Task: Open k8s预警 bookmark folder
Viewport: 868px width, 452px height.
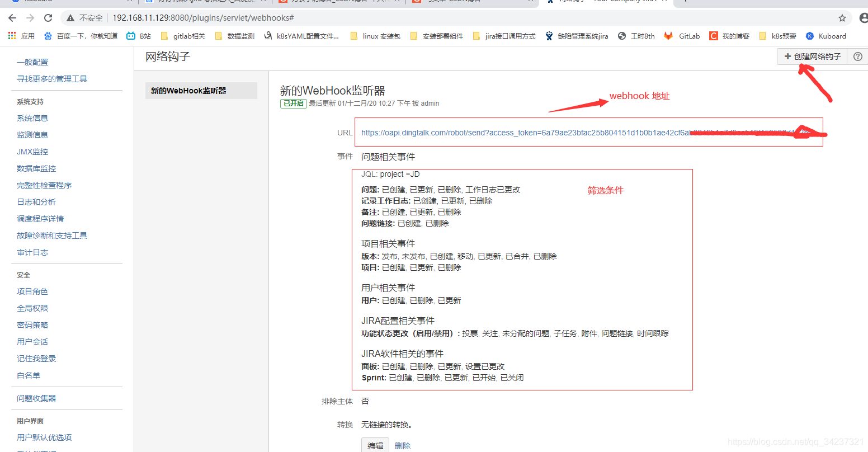Action: pos(777,36)
